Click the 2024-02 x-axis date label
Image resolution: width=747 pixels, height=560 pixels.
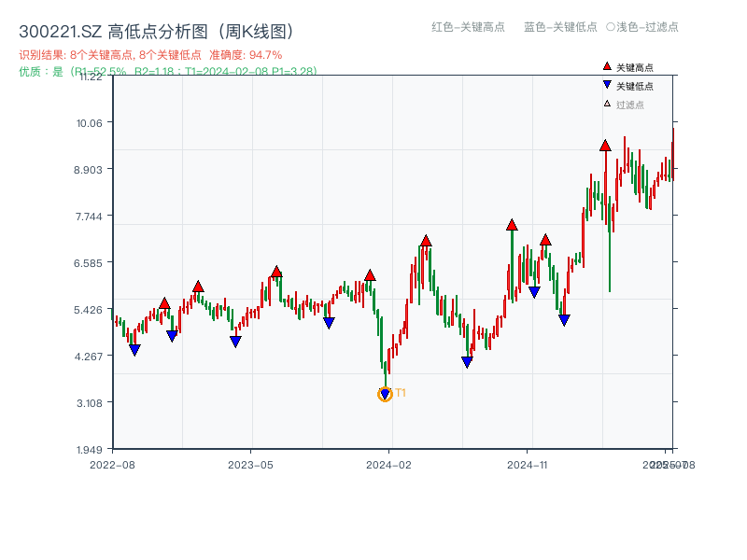388,465
